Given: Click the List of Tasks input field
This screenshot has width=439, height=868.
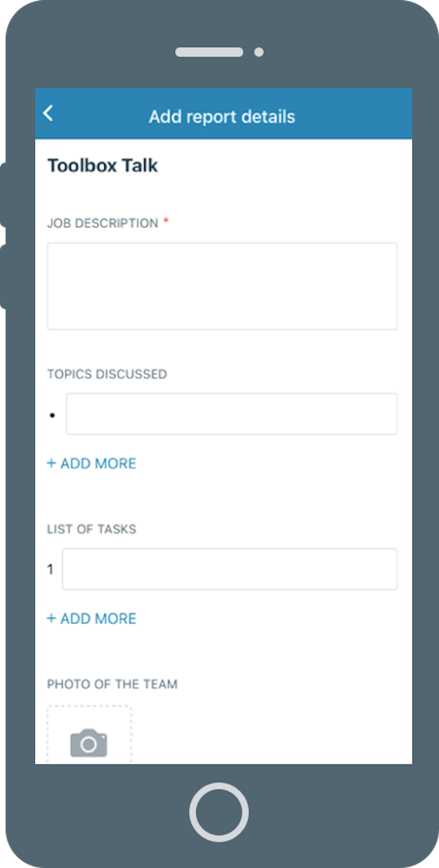Looking at the screenshot, I should click(x=230, y=569).
